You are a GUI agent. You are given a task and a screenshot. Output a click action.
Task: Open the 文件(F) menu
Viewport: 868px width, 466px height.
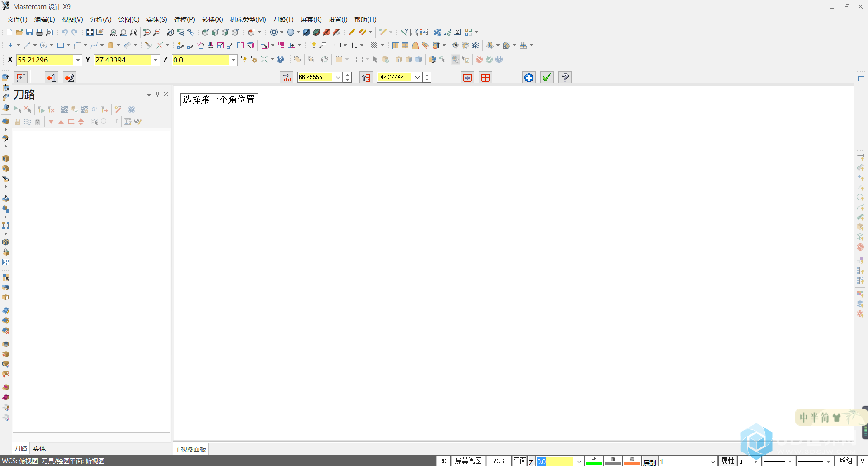(x=17, y=19)
